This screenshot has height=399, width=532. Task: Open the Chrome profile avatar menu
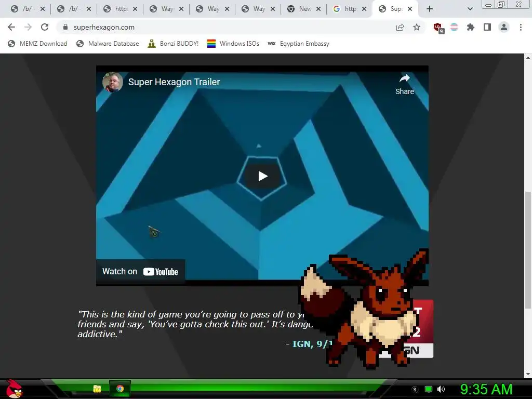coord(504,27)
